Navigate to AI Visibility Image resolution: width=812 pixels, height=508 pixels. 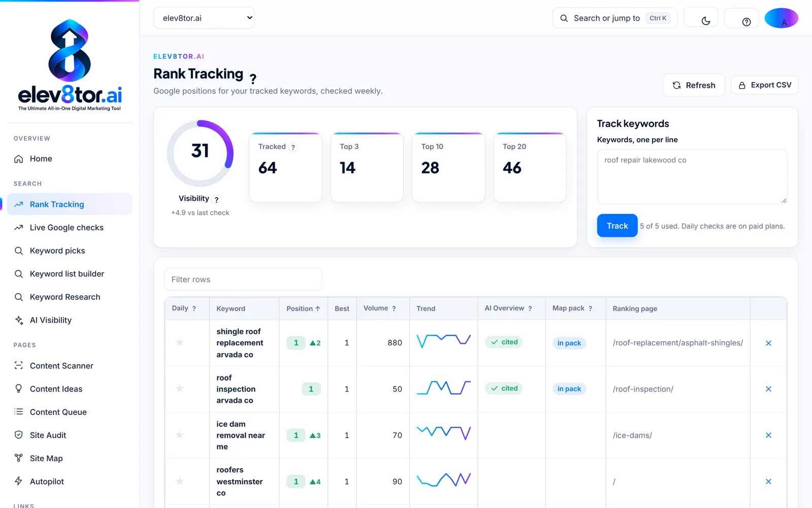tap(70, 320)
